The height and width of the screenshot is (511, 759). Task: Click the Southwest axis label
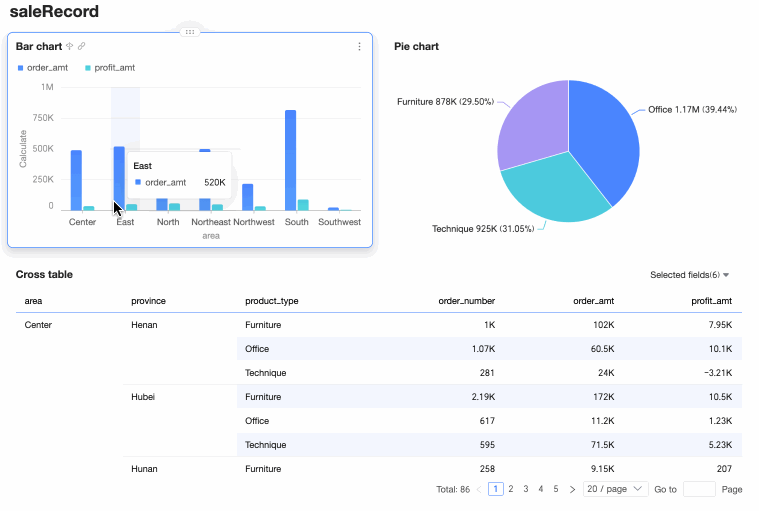click(339, 222)
